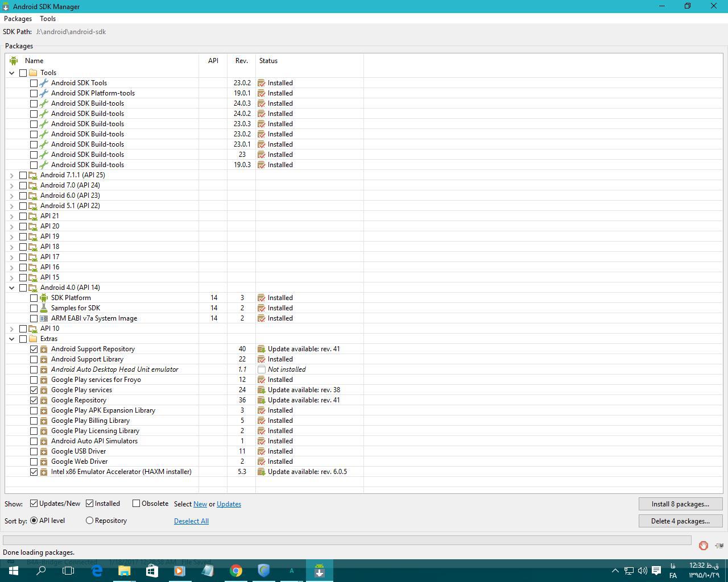Viewport: 728px width, 582px height.
Task: Open the Tools menu
Action: coord(48,19)
